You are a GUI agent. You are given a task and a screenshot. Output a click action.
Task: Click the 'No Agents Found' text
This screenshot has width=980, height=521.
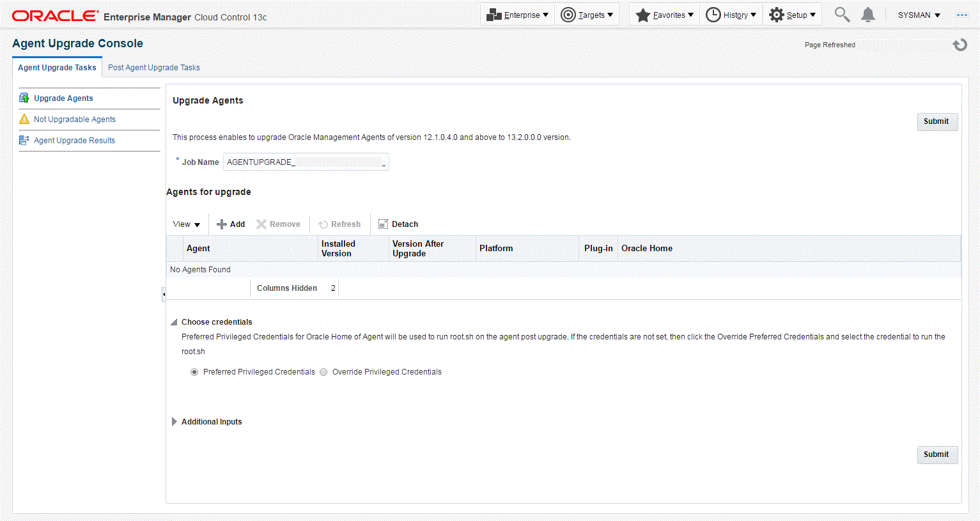[200, 270]
